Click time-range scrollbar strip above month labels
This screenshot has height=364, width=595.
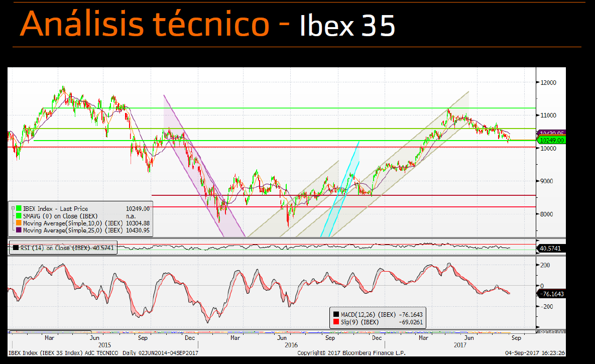pyautogui.click(x=272, y=332)
